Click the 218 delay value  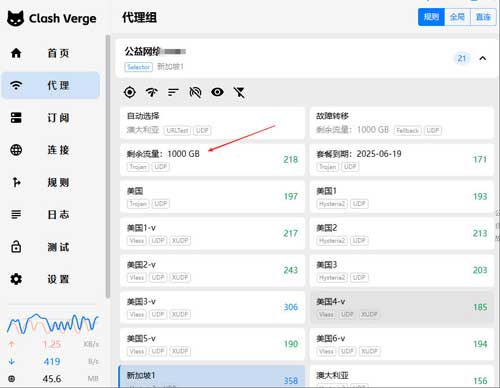[x=290, y=160]
